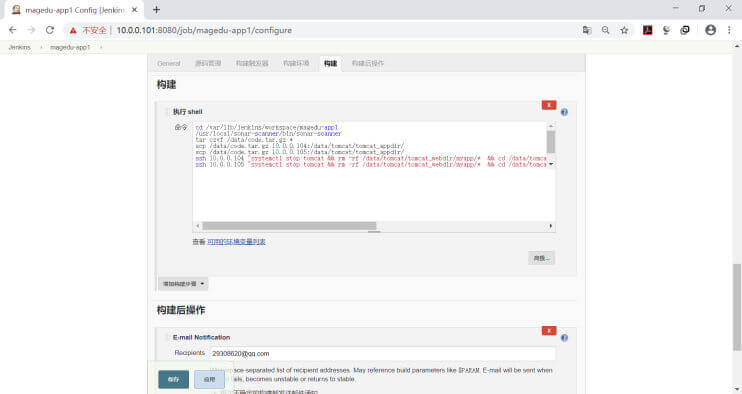Open the Chrome profile avatar

[710, 30]
